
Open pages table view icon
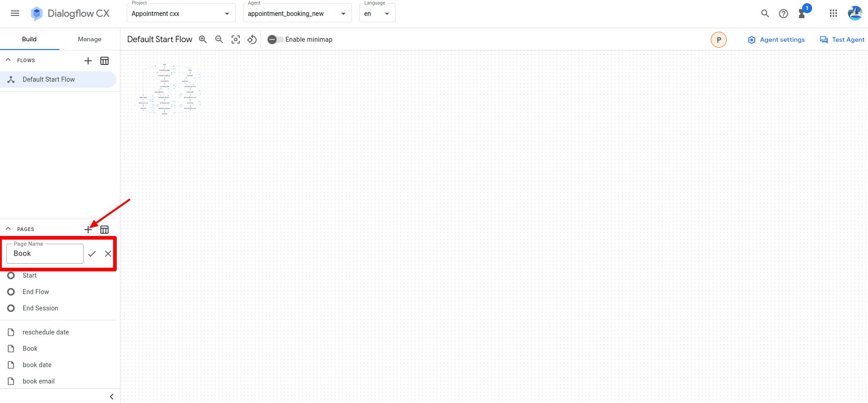pyautogui.click(x=104, y=230)
